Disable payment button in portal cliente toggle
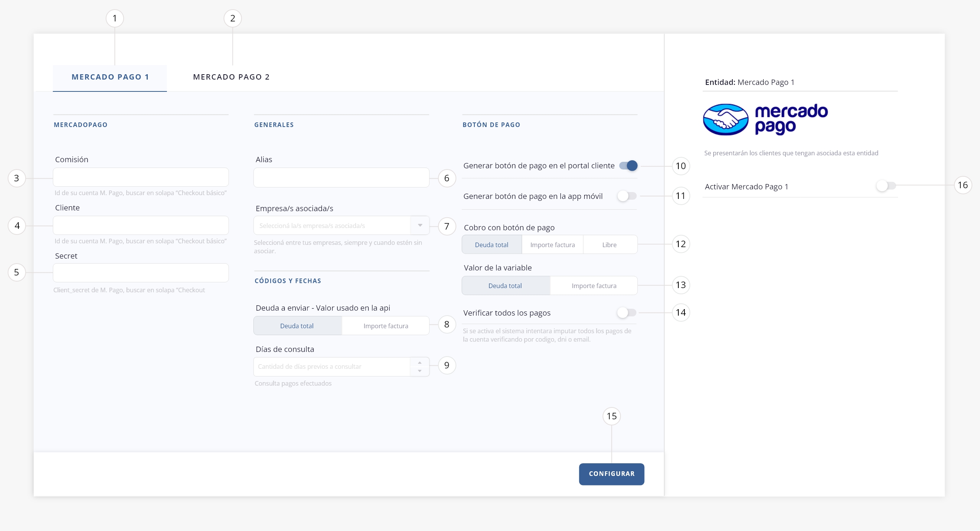The image size is (980, 531). (x=628, y=166)
